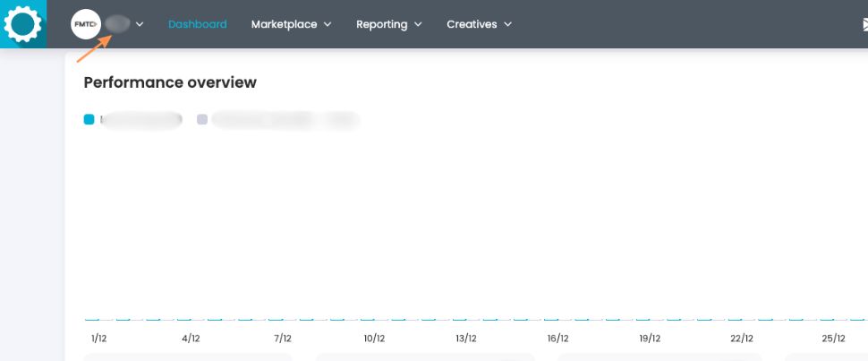868x361 pixels.
Task: Go to the Dashboard tab
Action: coord(197,24)
